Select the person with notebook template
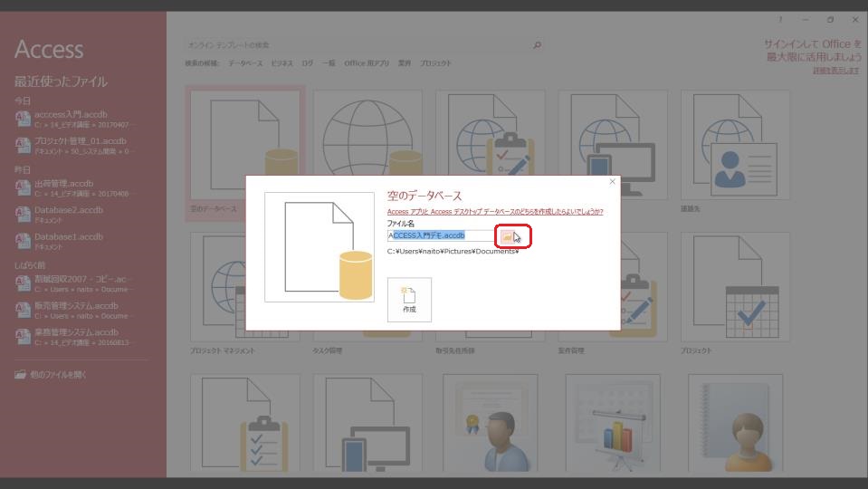 tap(735, 423)
